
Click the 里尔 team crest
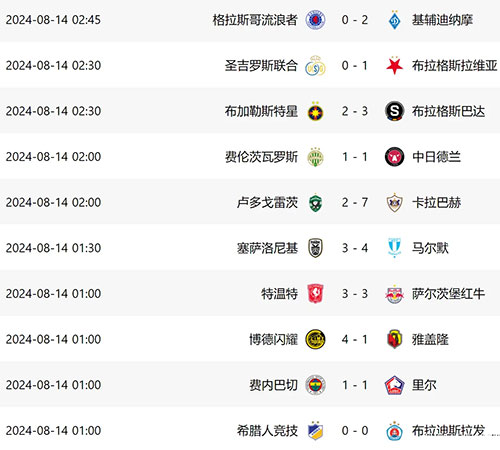pos(394,385)
